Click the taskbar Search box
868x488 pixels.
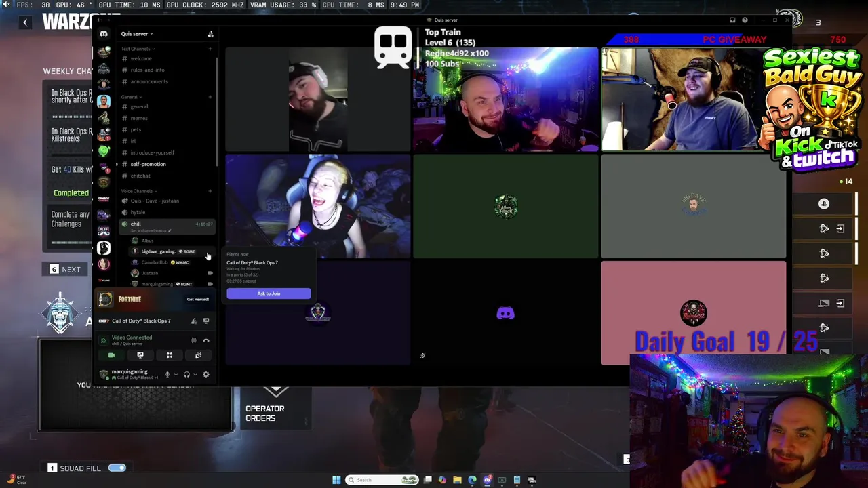pyautogui.click(x=383, y=480)
